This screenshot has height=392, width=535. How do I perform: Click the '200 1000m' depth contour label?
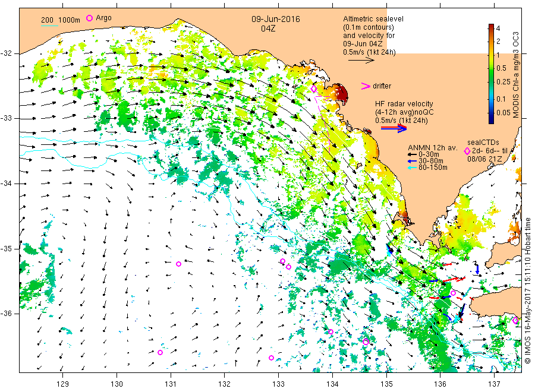point(61,20)
